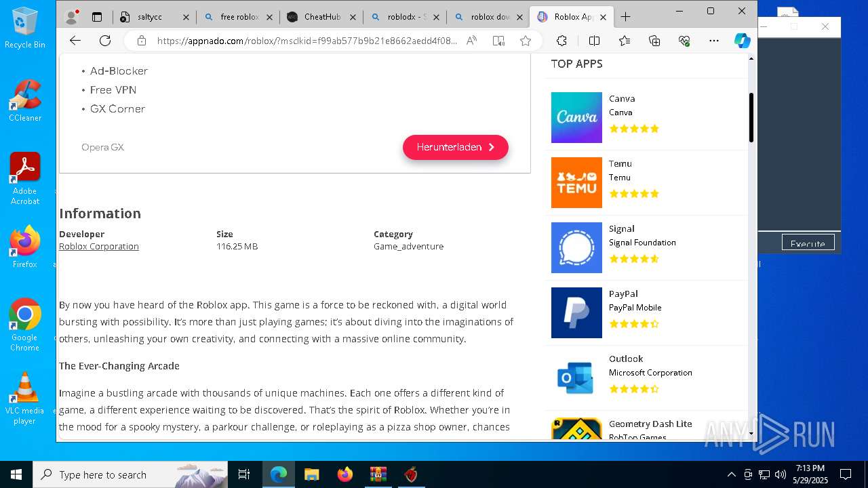868x488 pixels.
Task: Open the Temu app thumbnail
Action: point(576,182)
